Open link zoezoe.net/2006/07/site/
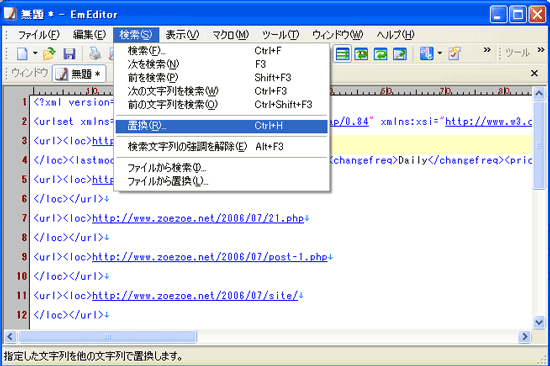The image size is (550, 366). tap(195, 295)
